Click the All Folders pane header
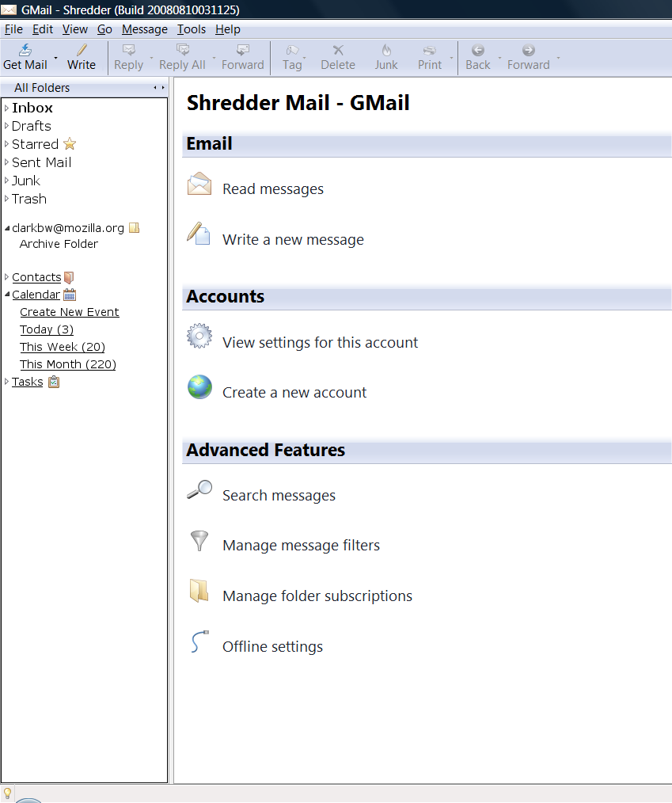The image size is (672, 803). pos(85,88)
